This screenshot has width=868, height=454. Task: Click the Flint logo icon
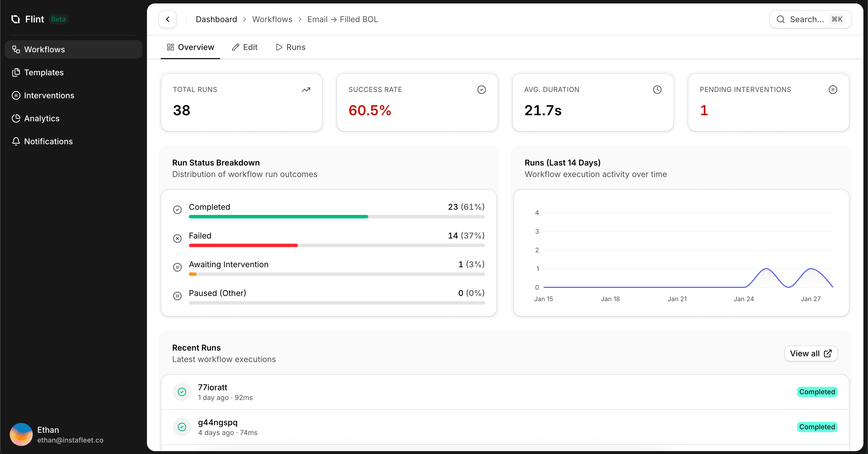click(15, 19)
